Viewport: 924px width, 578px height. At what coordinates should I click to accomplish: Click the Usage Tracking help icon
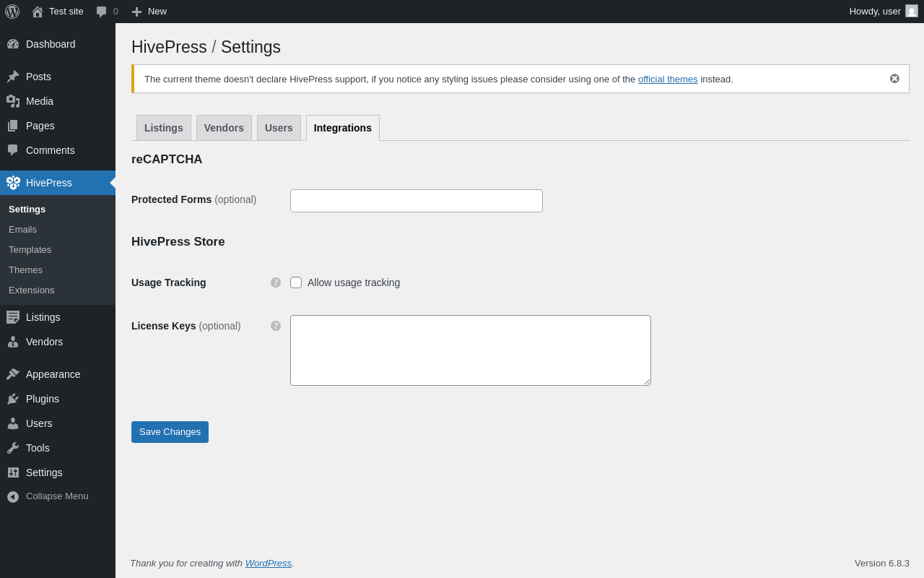coord(276,282)
